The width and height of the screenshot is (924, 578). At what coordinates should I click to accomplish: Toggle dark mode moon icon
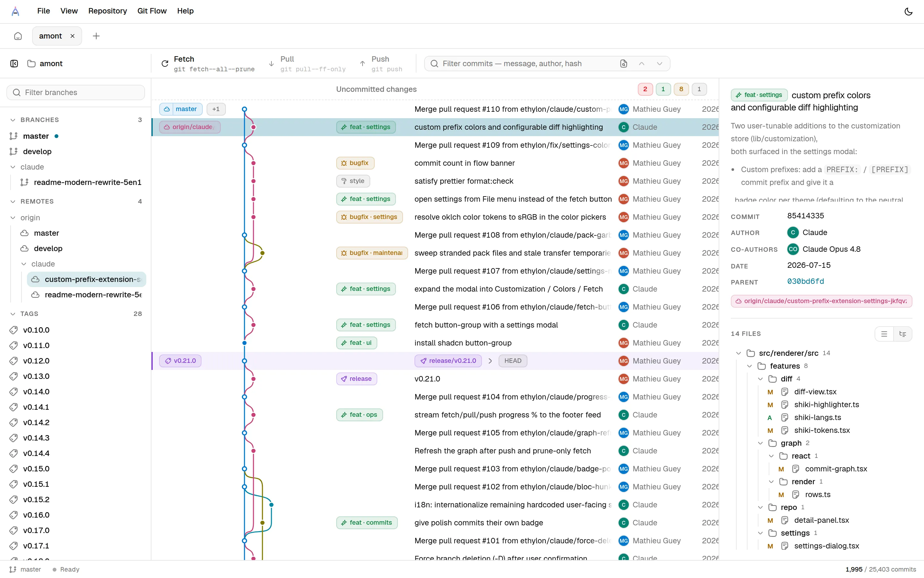[x=908, y=12]
